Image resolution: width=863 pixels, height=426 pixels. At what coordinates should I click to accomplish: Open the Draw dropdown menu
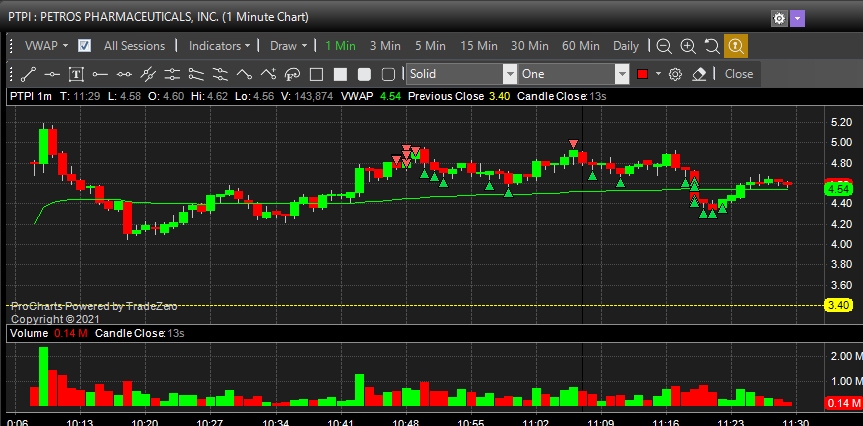point(288,46)
